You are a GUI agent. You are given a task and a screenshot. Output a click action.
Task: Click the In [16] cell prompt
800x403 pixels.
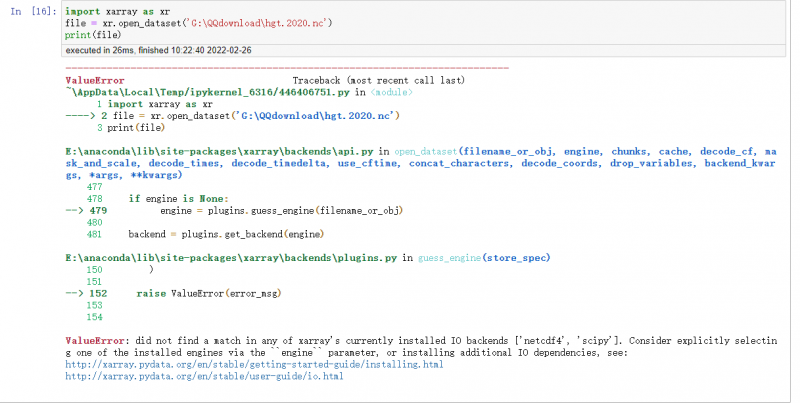pyautogui.click(x=29, y=10)
